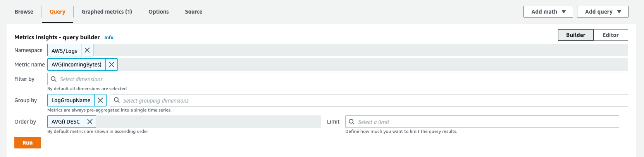This screenshot has height=157, width=644.
Task: Switch to Editor mode
Action: click(x=610, y=35)
